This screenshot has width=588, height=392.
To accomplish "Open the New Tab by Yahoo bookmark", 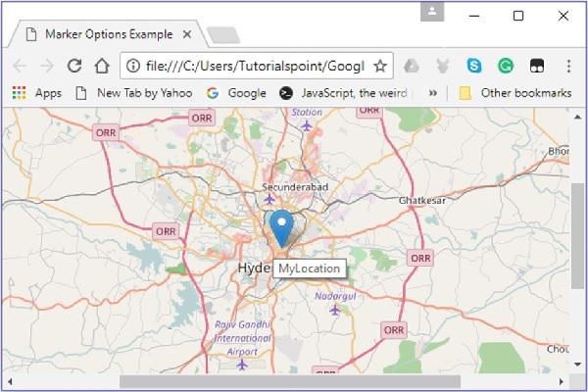I will pos(134,93).
